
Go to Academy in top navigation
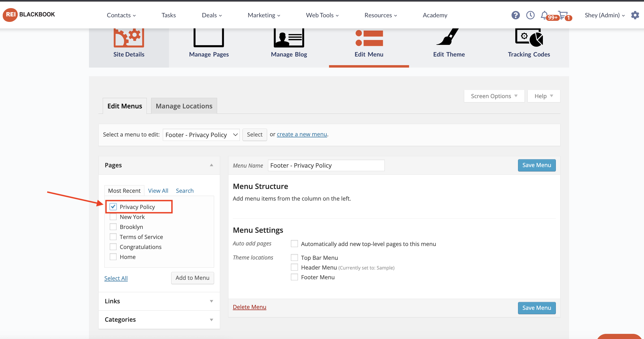click(x=435, y=15)
